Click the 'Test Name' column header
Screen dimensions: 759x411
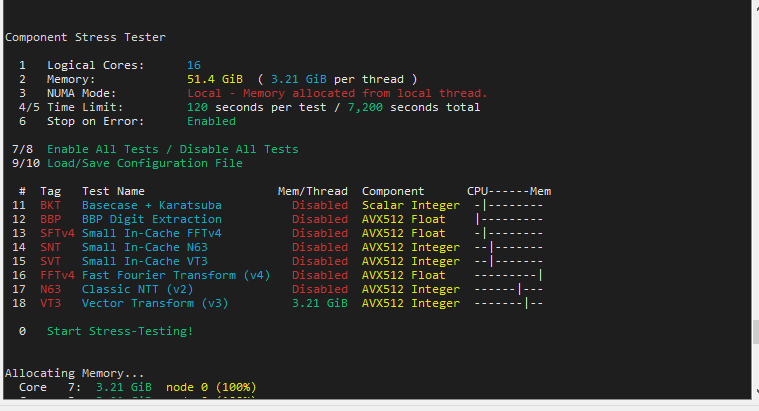pos(113,192)
